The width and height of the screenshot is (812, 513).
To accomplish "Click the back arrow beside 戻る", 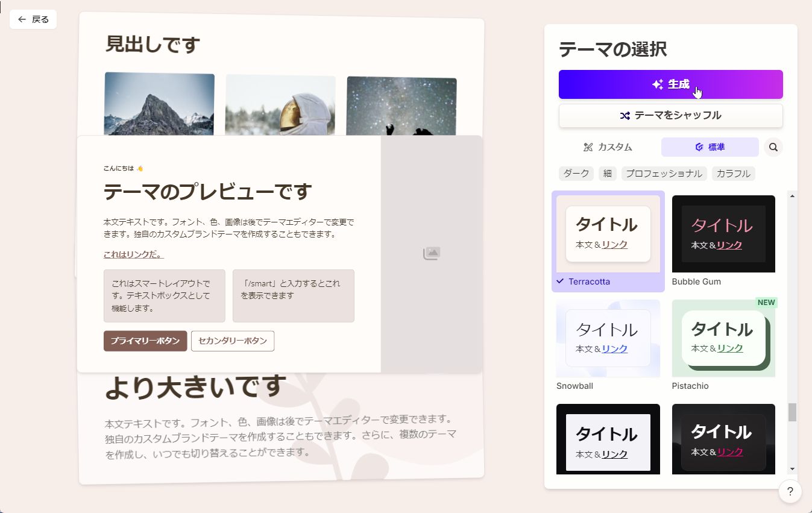I will click(x=21, y=19).
